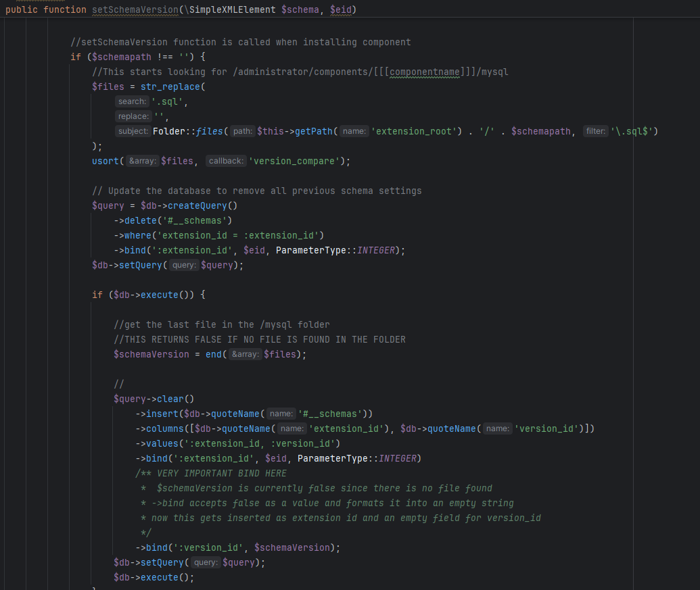The image size is (700, 590).
Task: Click the clear method on $query
Action: point(170,399)
